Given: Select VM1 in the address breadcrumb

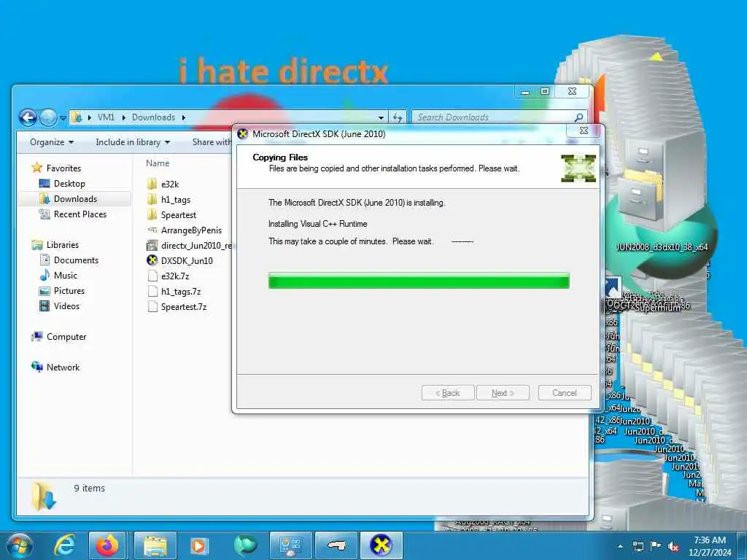Looking at the screenshot, I should (106, 117).
